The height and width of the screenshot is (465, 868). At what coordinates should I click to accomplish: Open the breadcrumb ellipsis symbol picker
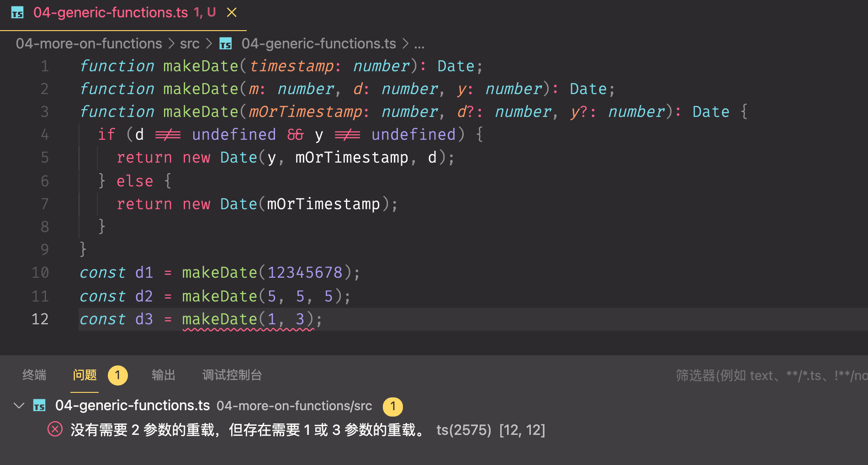419,44
